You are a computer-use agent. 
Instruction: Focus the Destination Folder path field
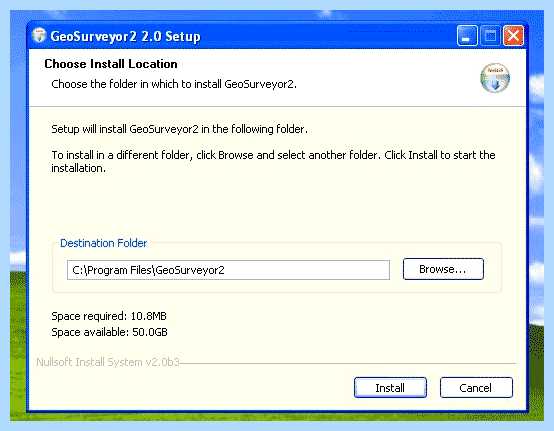(228, 270)
